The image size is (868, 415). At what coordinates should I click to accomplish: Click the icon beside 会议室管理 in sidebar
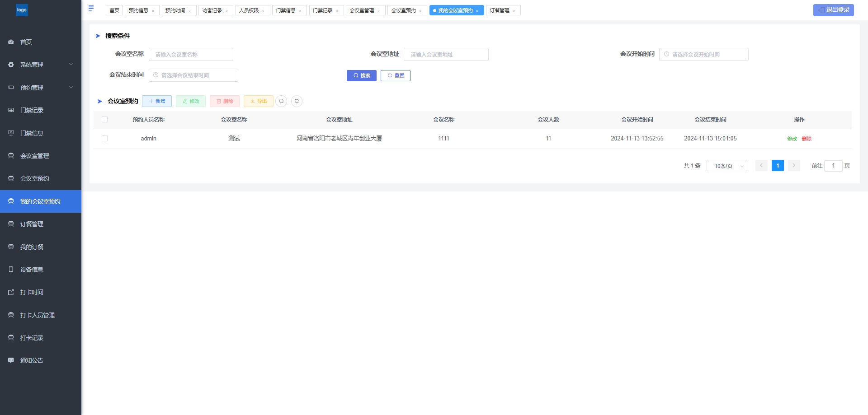11,156
